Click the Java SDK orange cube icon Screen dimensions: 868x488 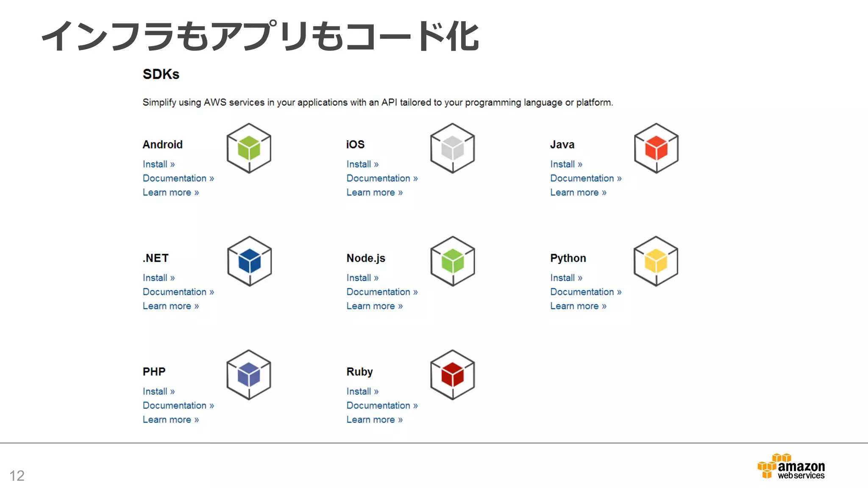[x=656, y=148]
